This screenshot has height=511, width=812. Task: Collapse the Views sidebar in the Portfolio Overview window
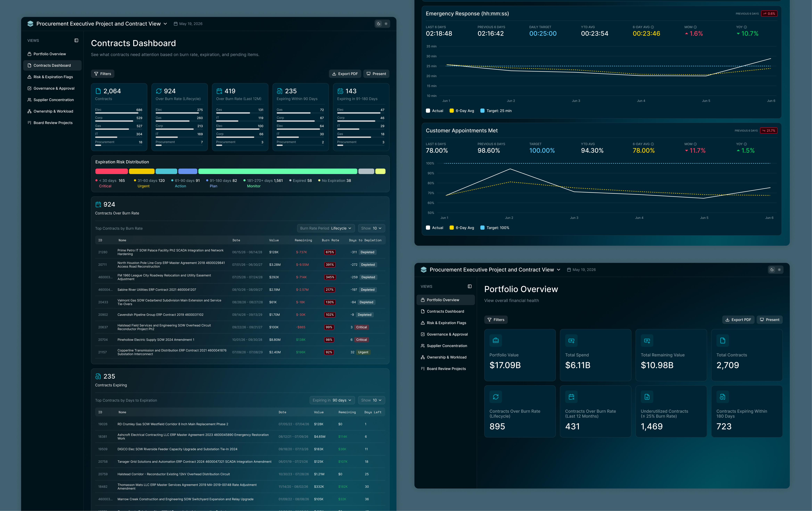tap(469, 287)
